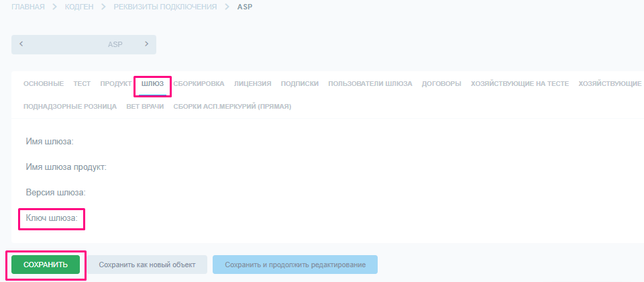Open ВЕТ ВРАЧИ tab
The image size is (644, 282).
coord(145,107)
